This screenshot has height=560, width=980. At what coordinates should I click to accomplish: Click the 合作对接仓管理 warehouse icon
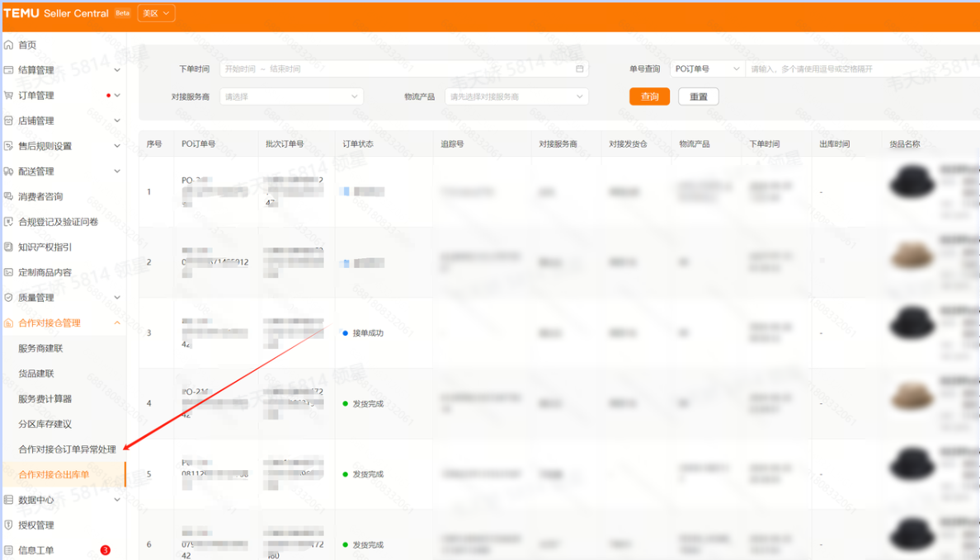click(9, 323)
